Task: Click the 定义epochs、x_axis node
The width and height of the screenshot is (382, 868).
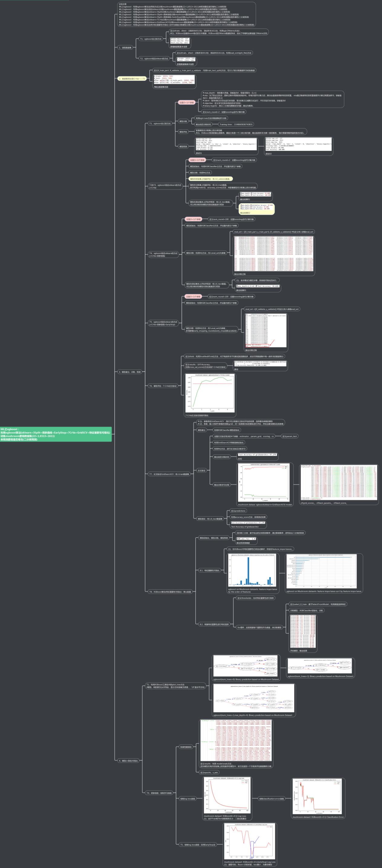Action: pos(209,772)
